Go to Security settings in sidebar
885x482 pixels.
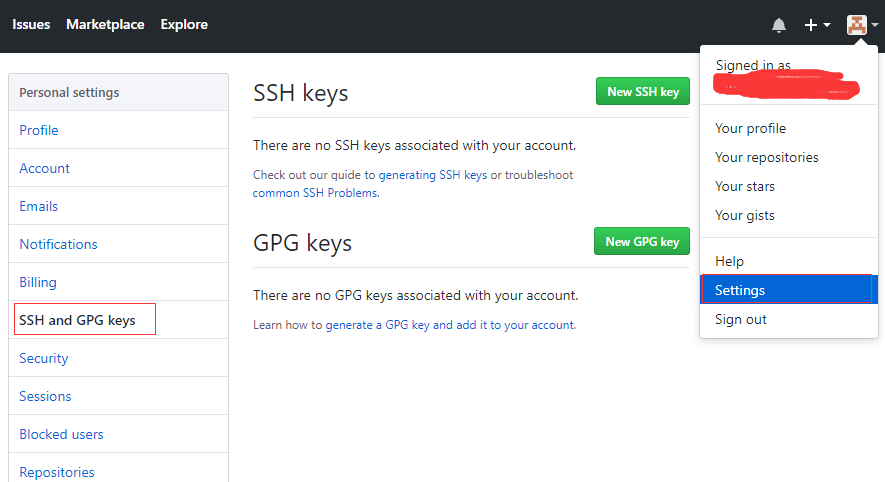point(44,358)
